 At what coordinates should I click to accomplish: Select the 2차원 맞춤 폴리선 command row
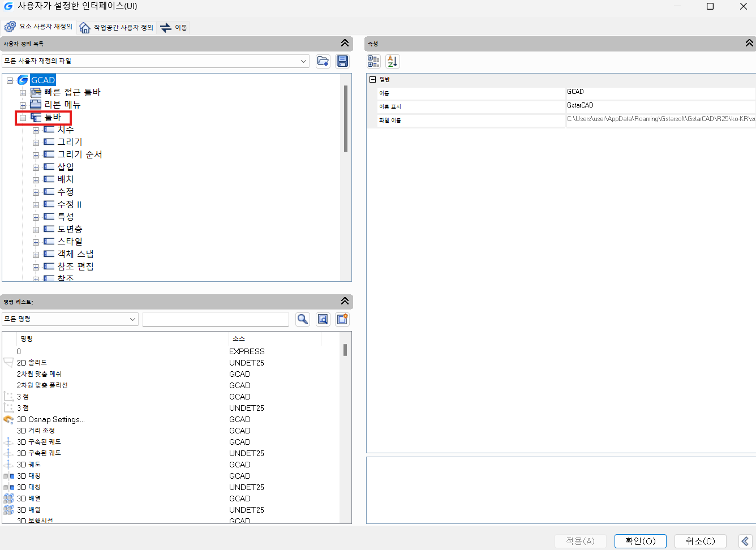click(171, 385)
